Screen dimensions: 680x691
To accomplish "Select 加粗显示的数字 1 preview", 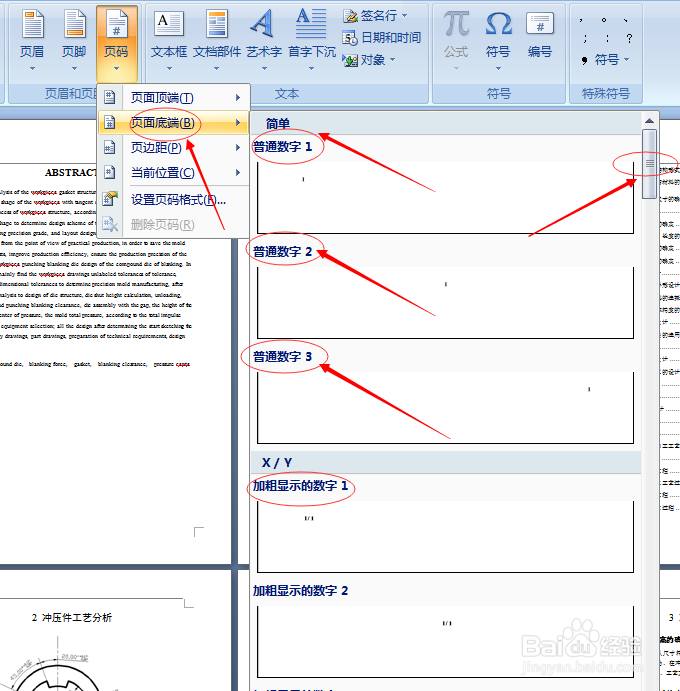I will pyautogui.click(x=446, y=537).
